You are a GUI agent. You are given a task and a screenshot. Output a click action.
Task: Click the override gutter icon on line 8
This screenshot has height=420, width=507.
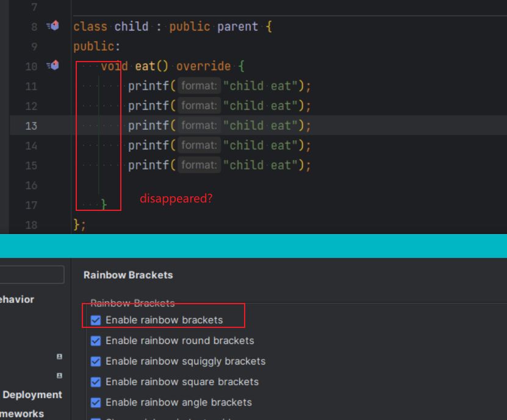pos(52,26)
